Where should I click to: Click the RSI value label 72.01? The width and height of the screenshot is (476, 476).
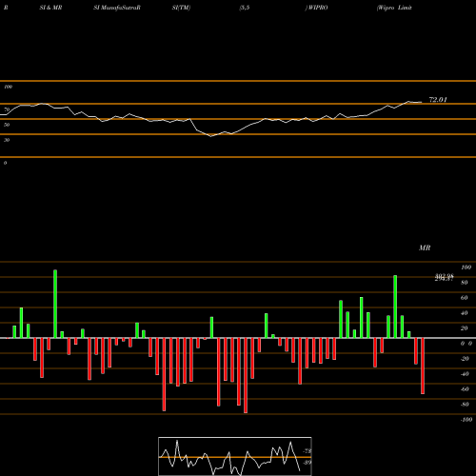pyautogui.click(x=438, y=100)
